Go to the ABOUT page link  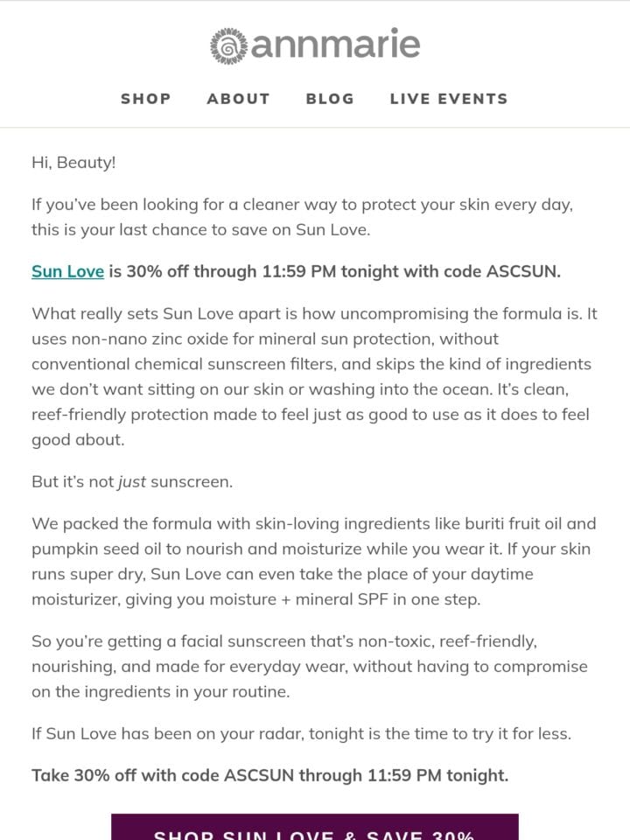coord(238,99)
